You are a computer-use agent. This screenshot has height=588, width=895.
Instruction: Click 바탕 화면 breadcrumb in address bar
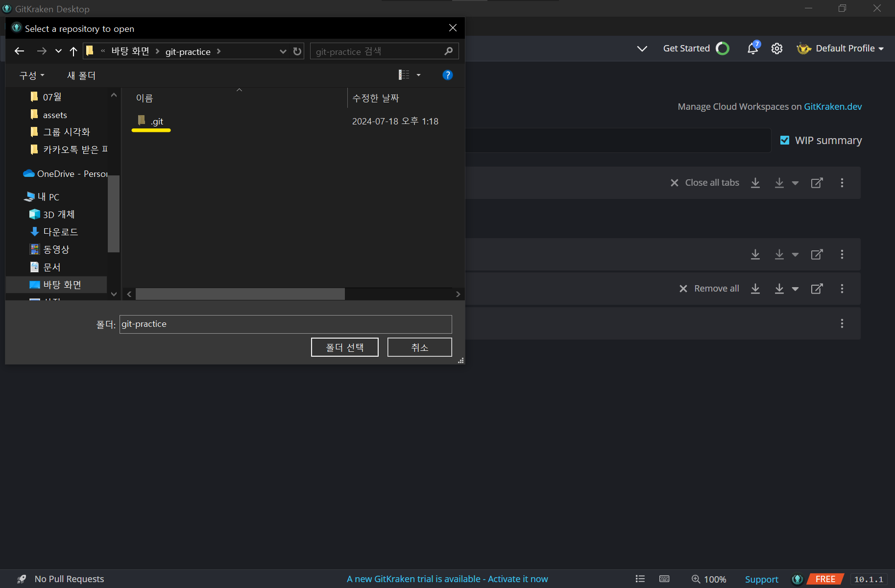[130, 51]
